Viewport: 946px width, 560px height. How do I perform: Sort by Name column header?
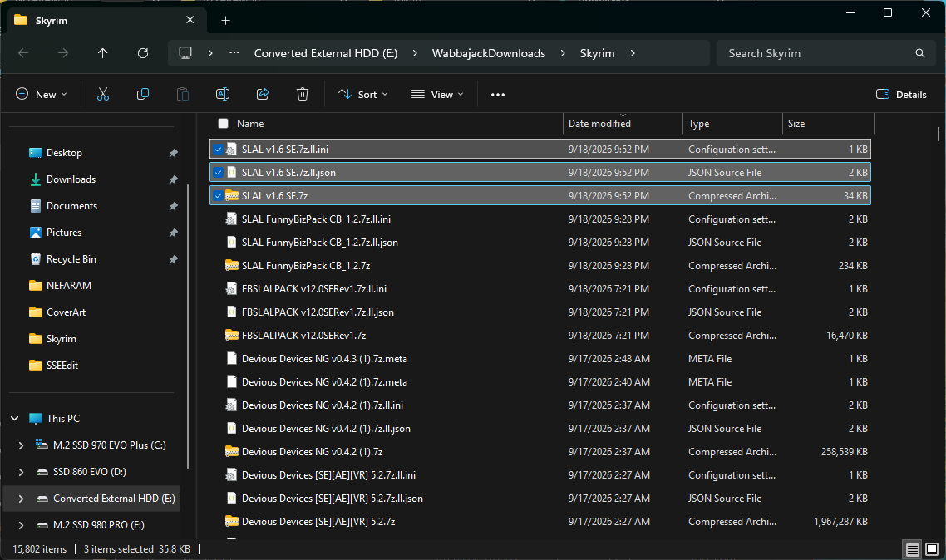249,124
